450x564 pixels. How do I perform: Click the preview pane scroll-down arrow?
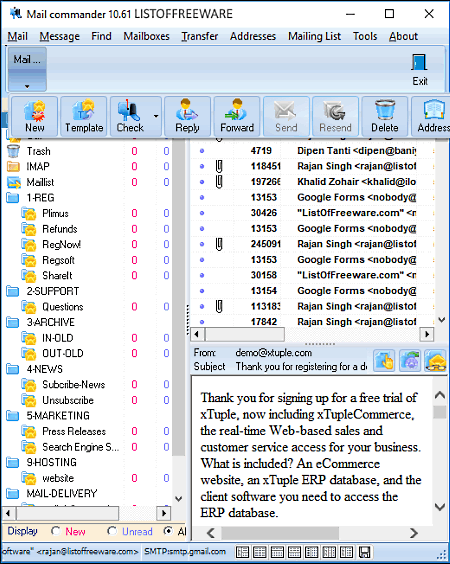pyautogui.click(x=440, y=507)
